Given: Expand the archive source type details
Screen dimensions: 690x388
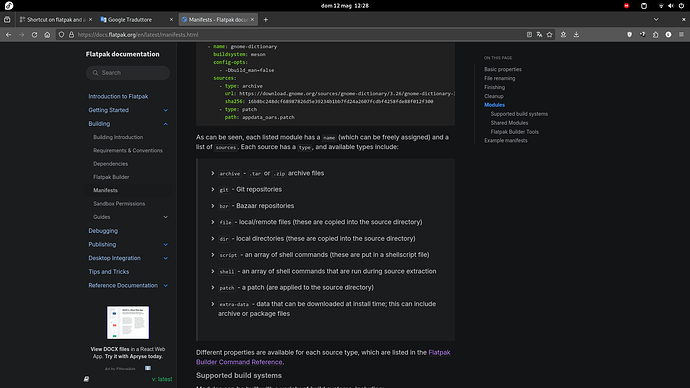Looking at the screenshot, I should pos(213,173).
